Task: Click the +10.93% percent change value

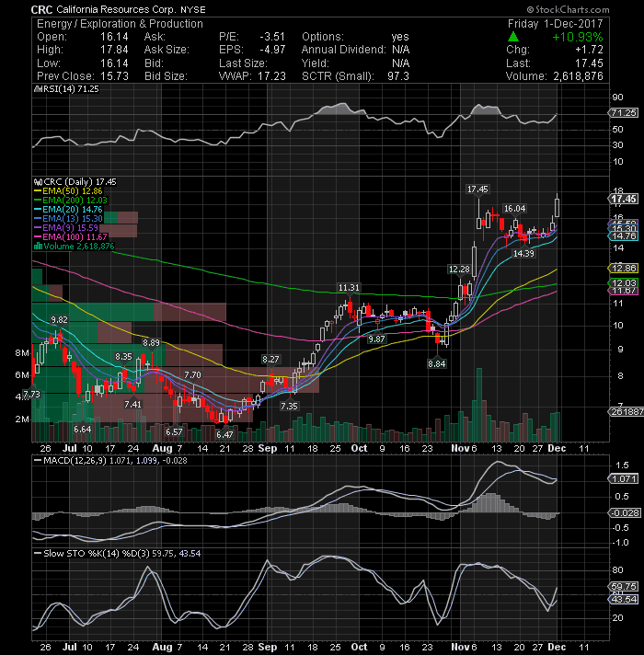Action: point(577,37)
